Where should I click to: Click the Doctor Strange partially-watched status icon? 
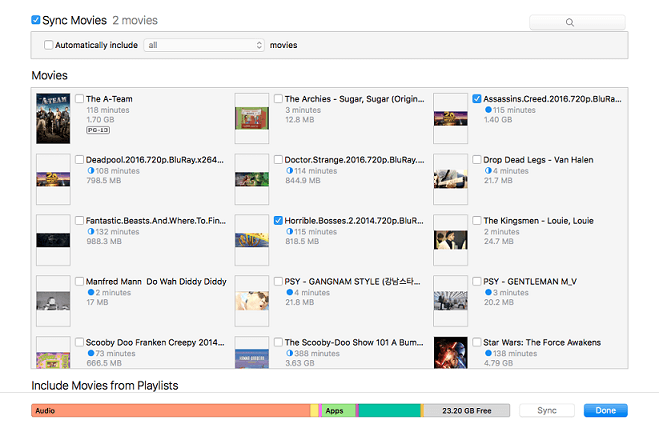click(288, 170)
